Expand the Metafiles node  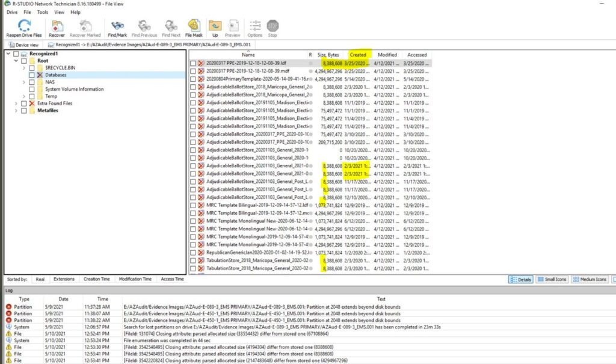point(16,111)
